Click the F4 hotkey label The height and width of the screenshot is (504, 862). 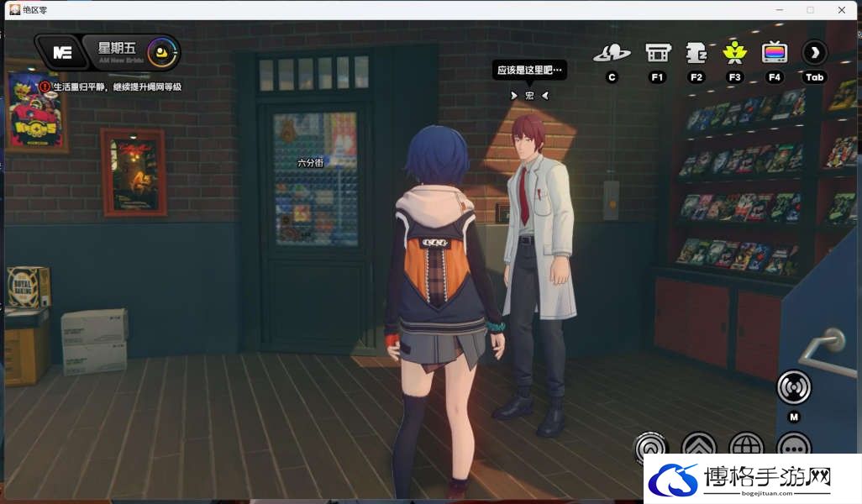[775, 77]
